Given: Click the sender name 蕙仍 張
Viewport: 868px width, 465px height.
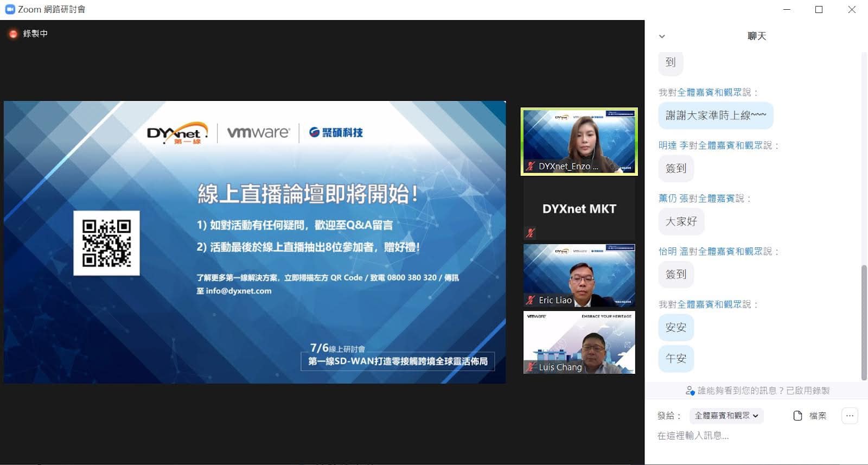Looking at the screenshot, I should pos(673,199).
